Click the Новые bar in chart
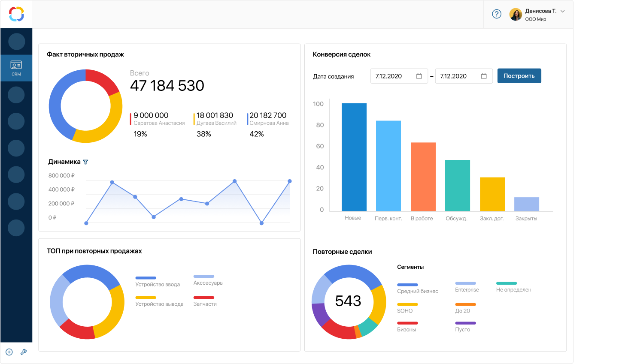This screenshot has width=634, height=364. pos(354,157)
